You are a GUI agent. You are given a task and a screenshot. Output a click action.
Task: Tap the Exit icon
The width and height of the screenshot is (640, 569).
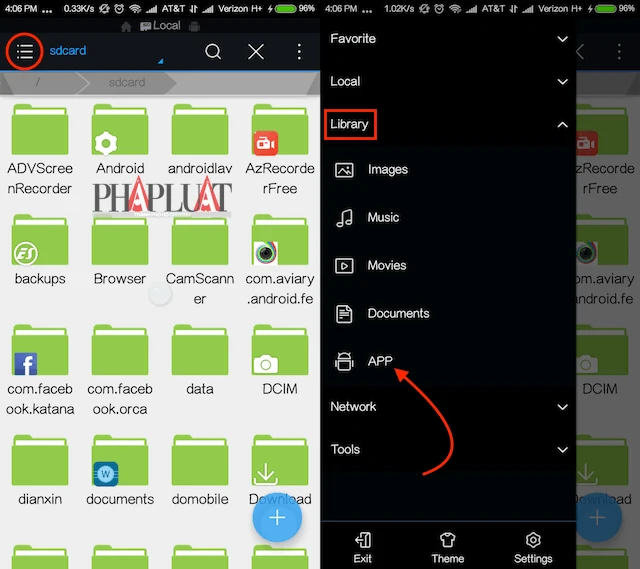coord(362,546)
